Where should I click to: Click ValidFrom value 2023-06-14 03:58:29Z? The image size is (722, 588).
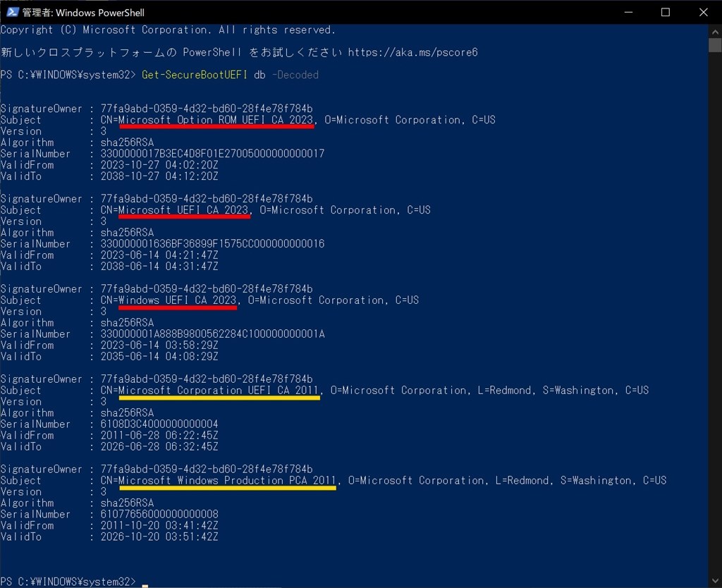pos(159,345)
